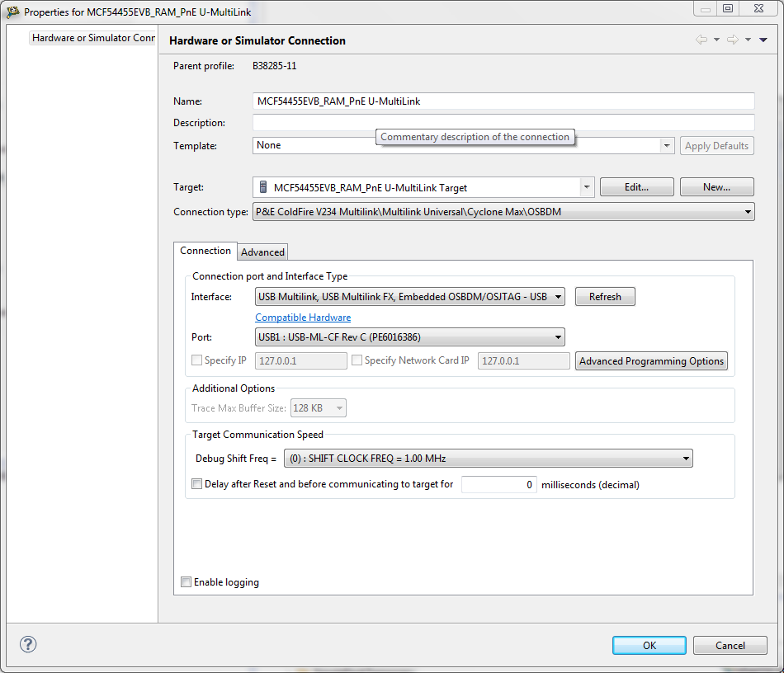
Task: Click the forward navigation arrow icon
Action: tap(733, 40)
